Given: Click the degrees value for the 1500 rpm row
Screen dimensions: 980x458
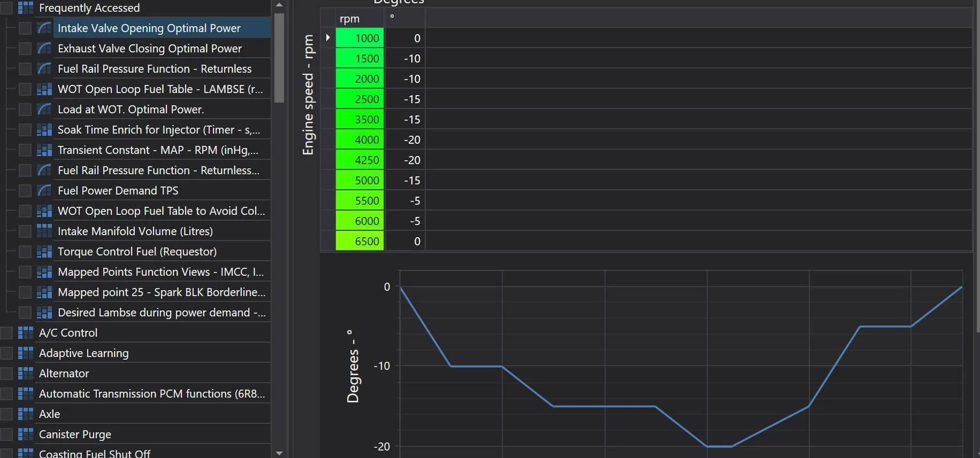Looking at the screenshot, I should point(405,58).
